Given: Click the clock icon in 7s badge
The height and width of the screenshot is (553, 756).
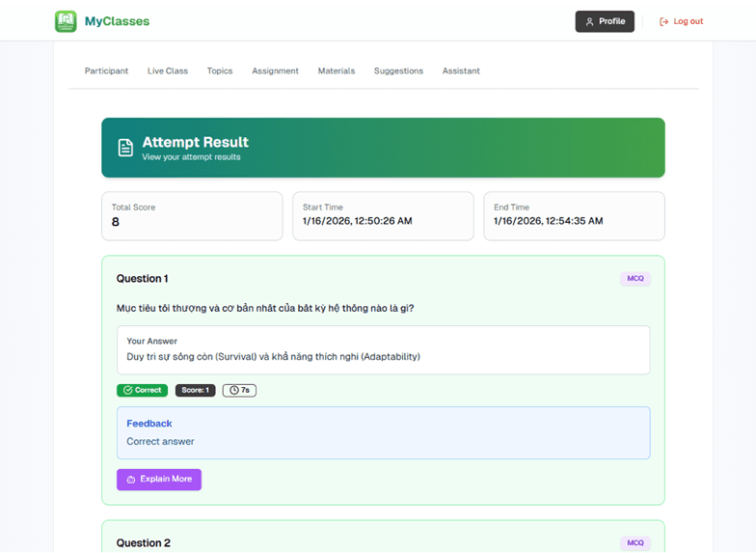Looking at the screenshot, I should [233, 390].
